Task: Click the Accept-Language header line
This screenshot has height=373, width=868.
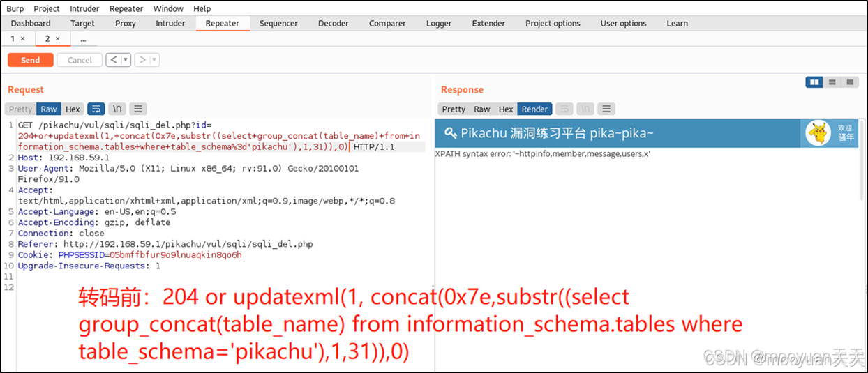Action: [x=97, y=211]
